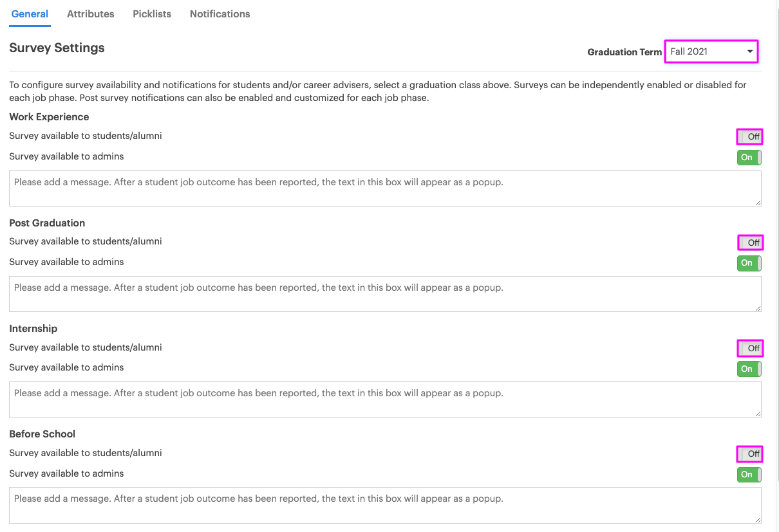Focus the Internship popup message textarea
Viewport: 779px width, 532px height.
coord(385,399)
